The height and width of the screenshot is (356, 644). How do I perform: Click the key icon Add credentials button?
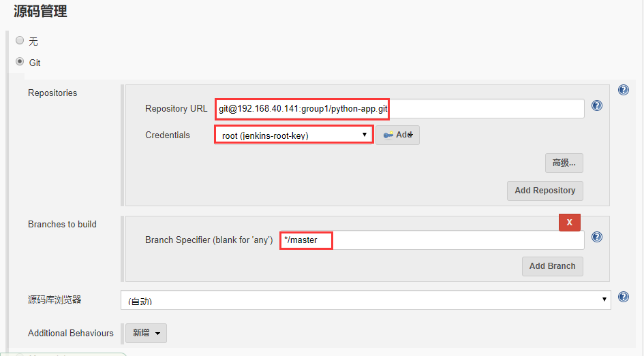pos(397,135)
